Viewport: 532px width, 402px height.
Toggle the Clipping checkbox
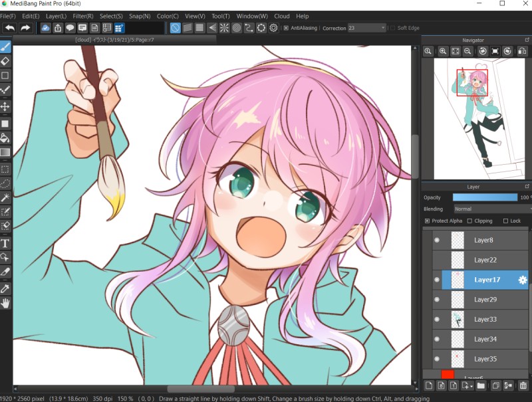(x=469, y=221)
